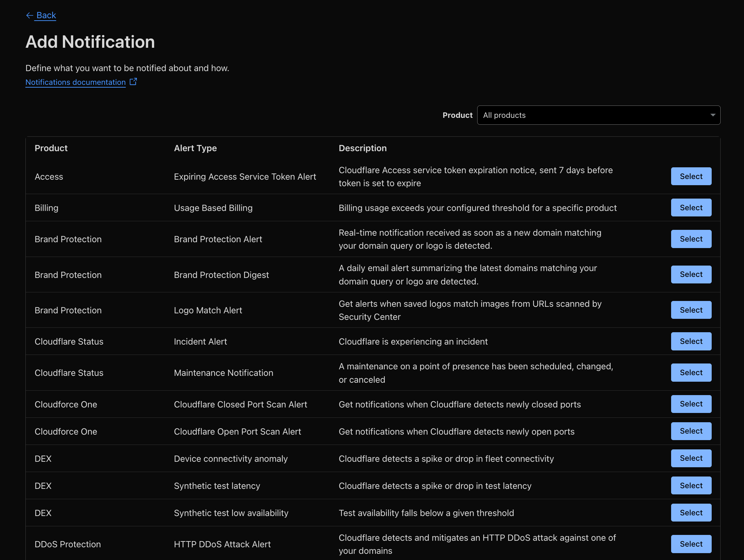Click 'Incident Alert' text
Screen dimensions: 744x560
200,341
